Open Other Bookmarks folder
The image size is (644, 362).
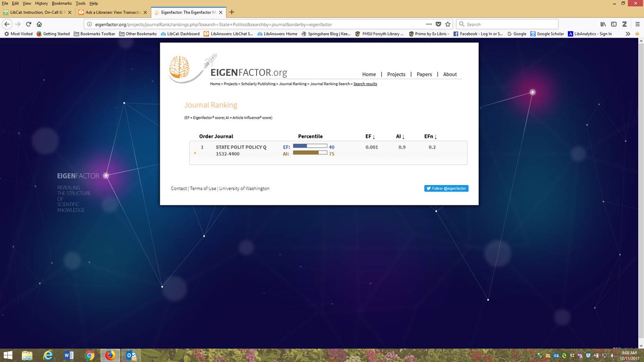click(x=137, y=34)
